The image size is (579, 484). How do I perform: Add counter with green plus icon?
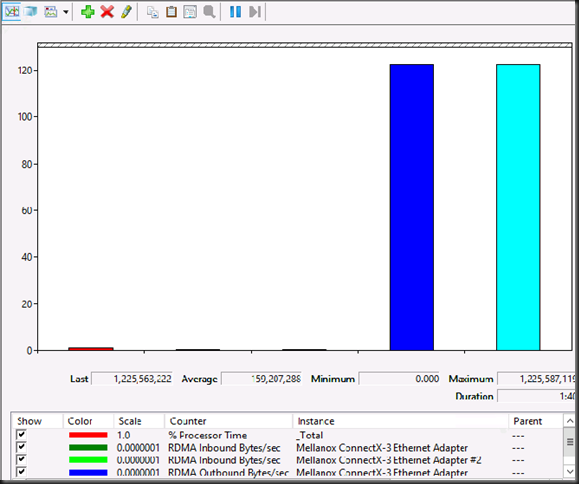tap(88, 11)
